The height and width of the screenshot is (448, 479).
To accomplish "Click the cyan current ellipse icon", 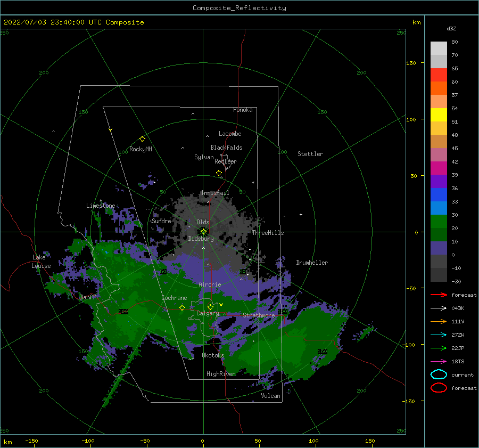I will [439, 374].
